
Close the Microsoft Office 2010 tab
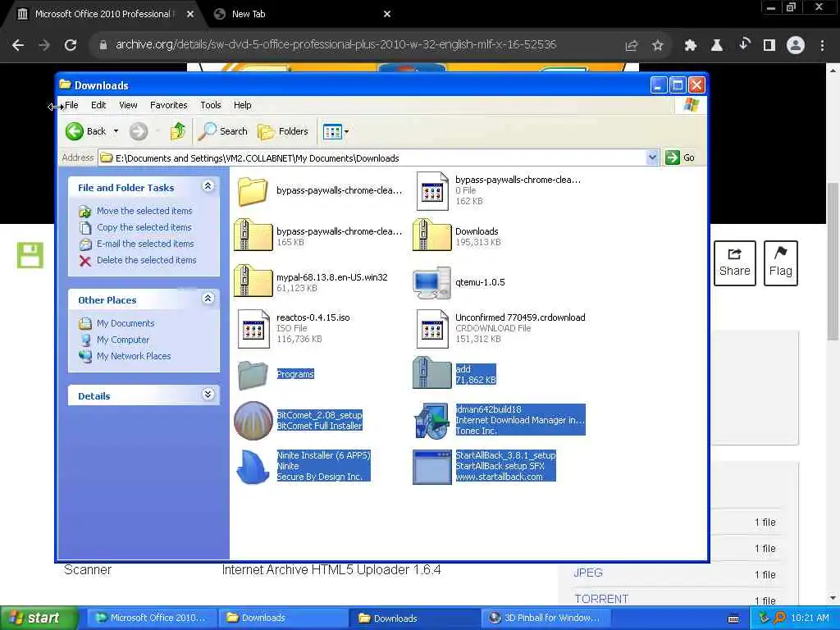(x=190, y=15)
